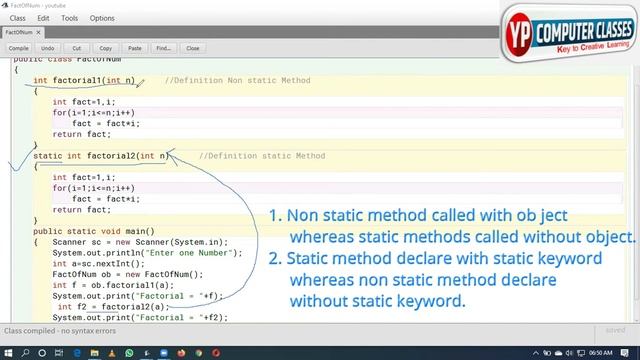Open Firefox from the taskbar

pos(181,353)
